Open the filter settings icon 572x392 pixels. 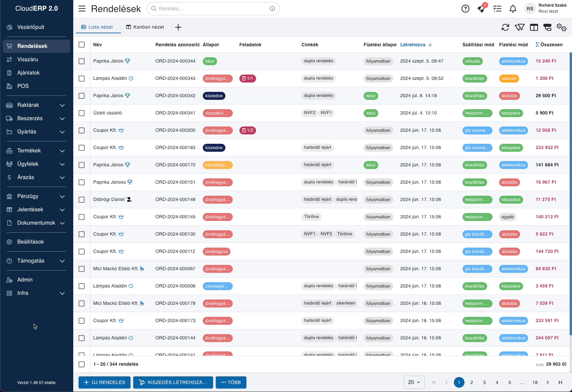pyautogui.click(x=519, y=27)
